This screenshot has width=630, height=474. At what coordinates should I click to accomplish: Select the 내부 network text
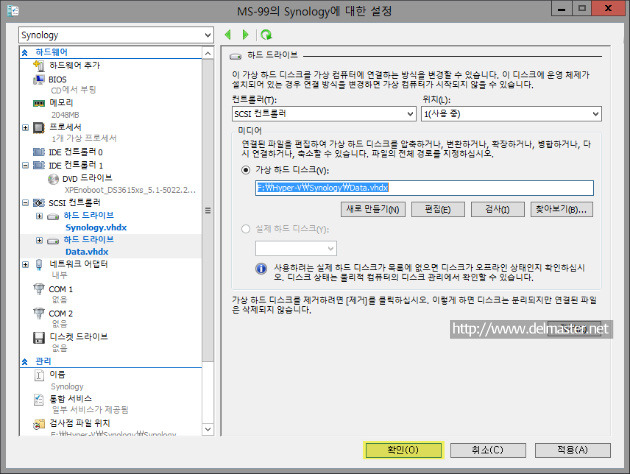[59, 275]
